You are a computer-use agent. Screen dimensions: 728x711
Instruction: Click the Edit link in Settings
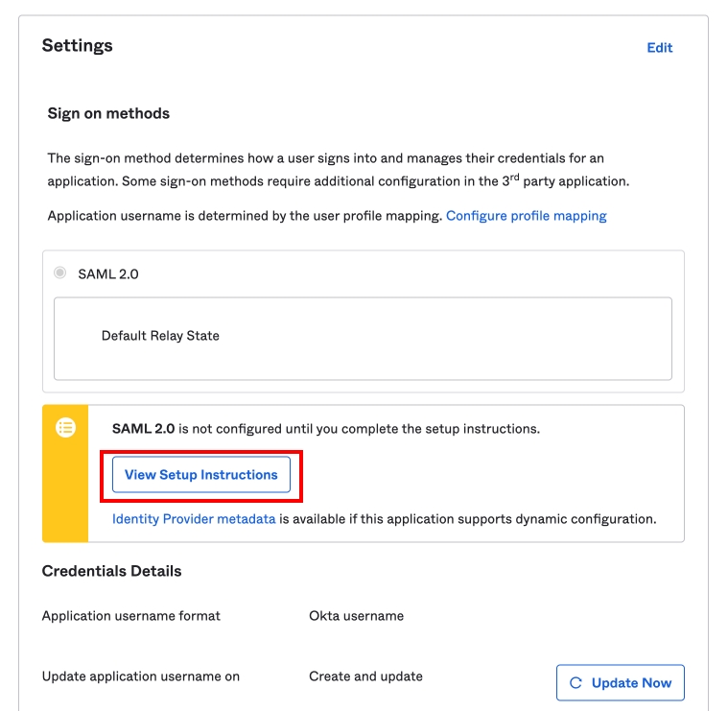(659, 48)
